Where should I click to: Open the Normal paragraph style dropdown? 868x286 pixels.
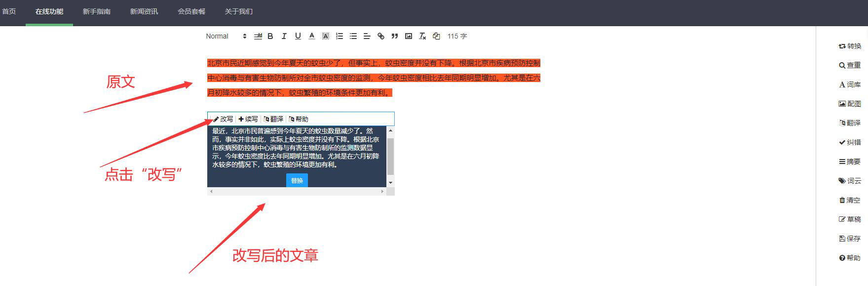coord(226,36)
